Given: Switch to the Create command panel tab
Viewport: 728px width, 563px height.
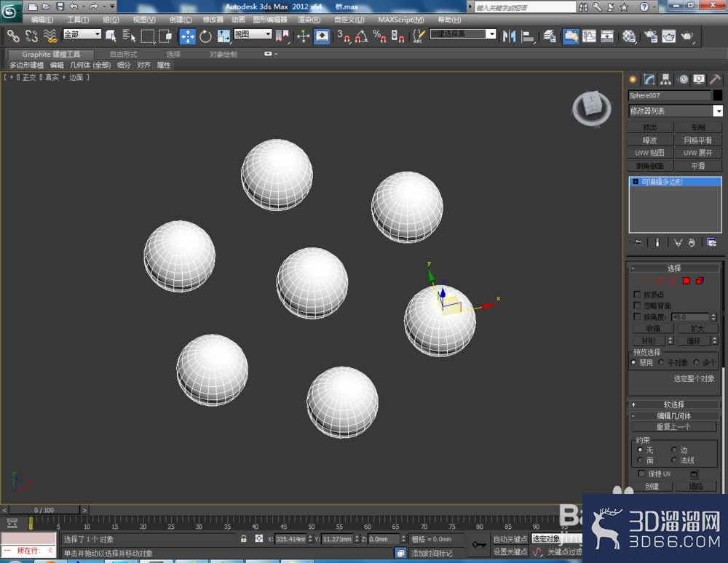Looking at the screenshot, I should tap(633, 79).
